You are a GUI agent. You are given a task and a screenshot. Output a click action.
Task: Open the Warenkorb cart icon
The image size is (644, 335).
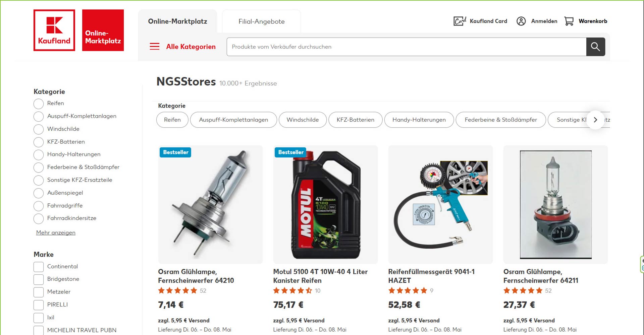(x=569, y=21)
